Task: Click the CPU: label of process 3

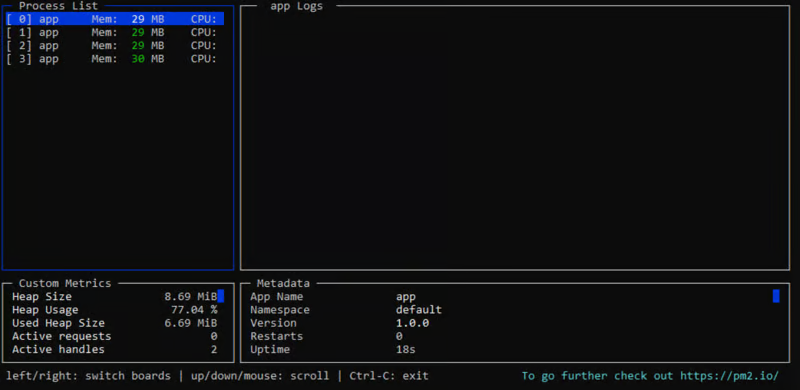Action: (204, 59)
